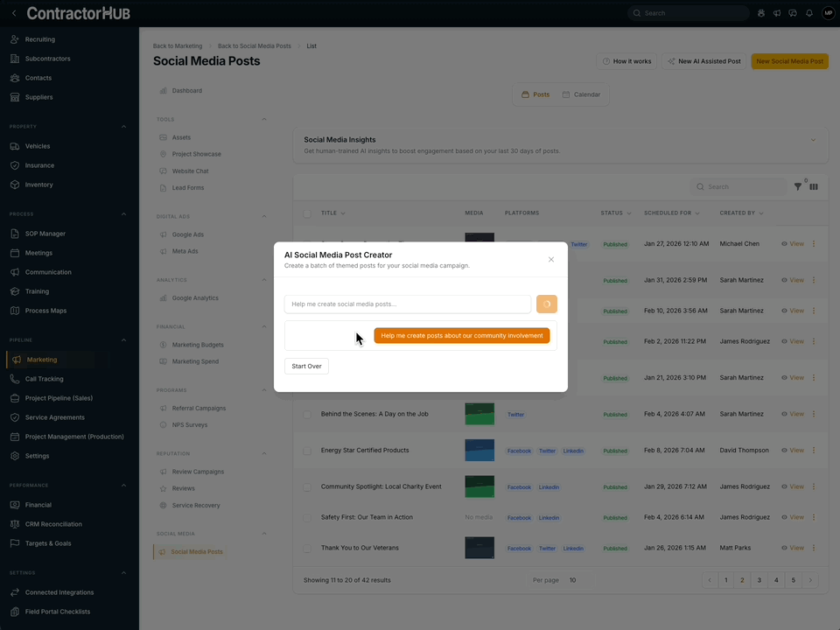Open the notifications bell icon
The height and width of the screenshot is (630, 840).
tap(809, 12)
